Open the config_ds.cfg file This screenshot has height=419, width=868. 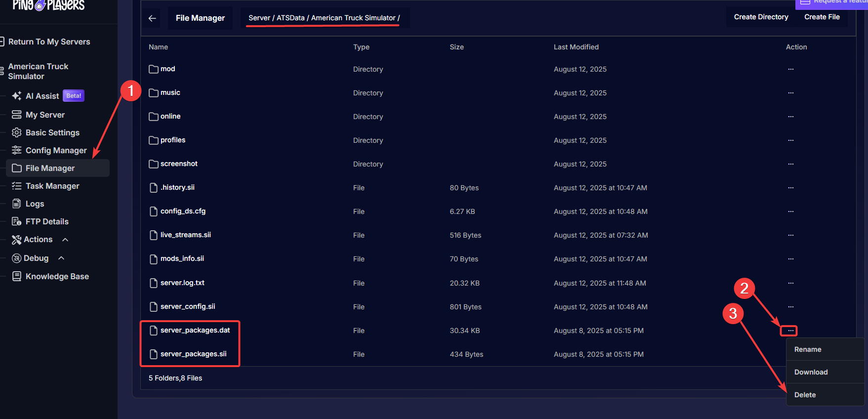177,211
